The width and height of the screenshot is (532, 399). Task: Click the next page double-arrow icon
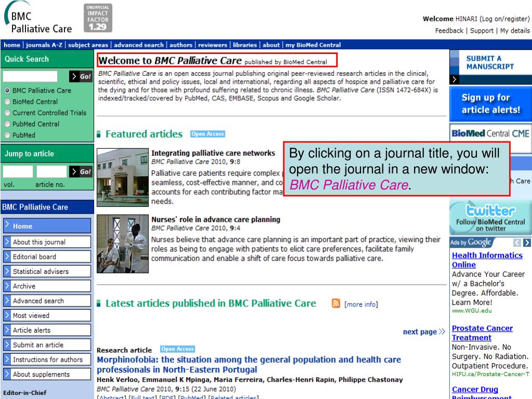[x=442, y=331]
